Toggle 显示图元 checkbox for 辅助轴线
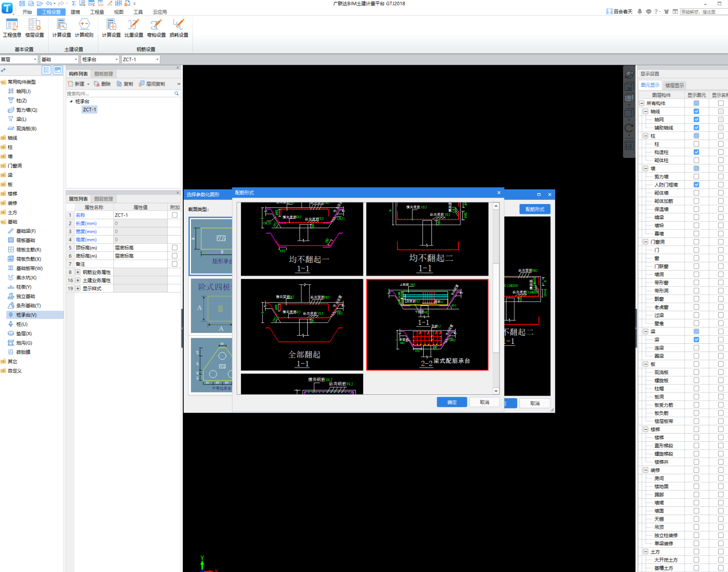The width and height of the screenshot is (728, 572). coord(696,128)
